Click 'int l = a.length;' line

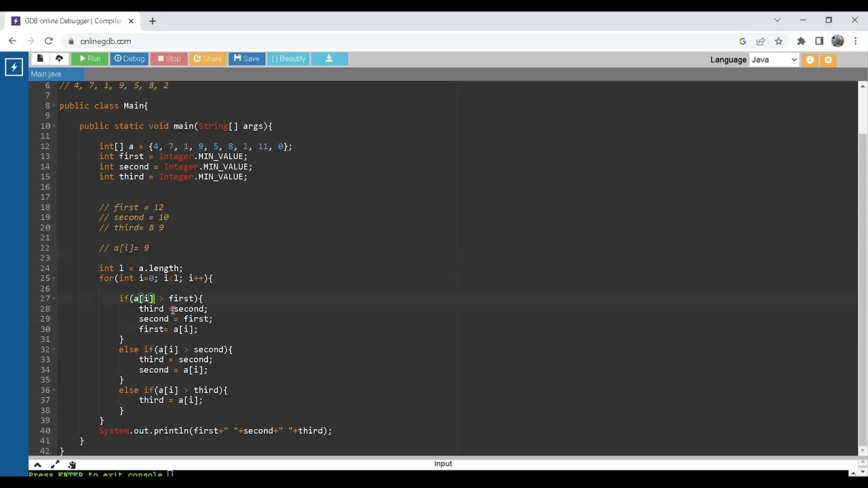(140, 268)
